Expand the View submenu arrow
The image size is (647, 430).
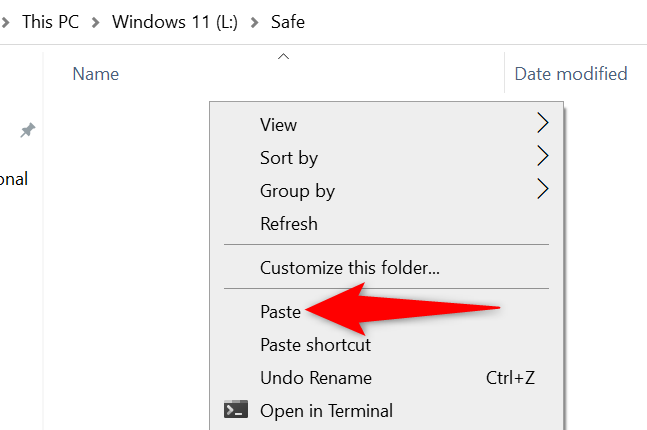click(x=543, y=124)
